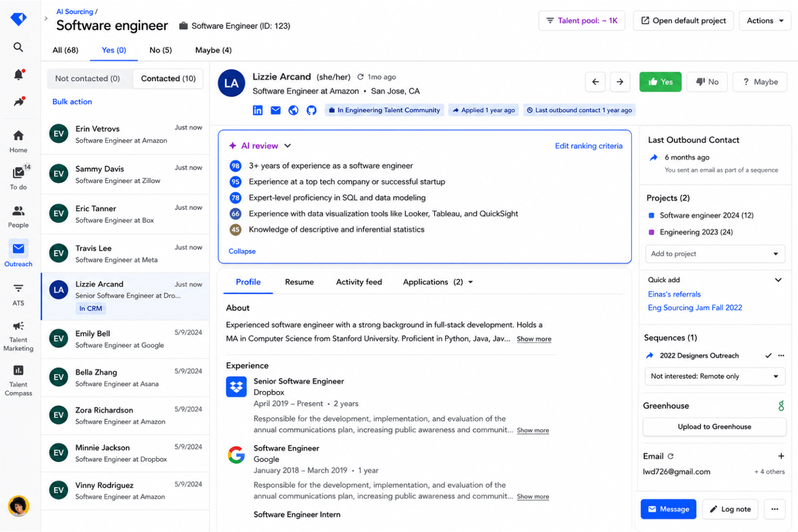
Task: Change Not interested: Remote only status dropdown
Action: pyautogui.click(x=715, y=376)
